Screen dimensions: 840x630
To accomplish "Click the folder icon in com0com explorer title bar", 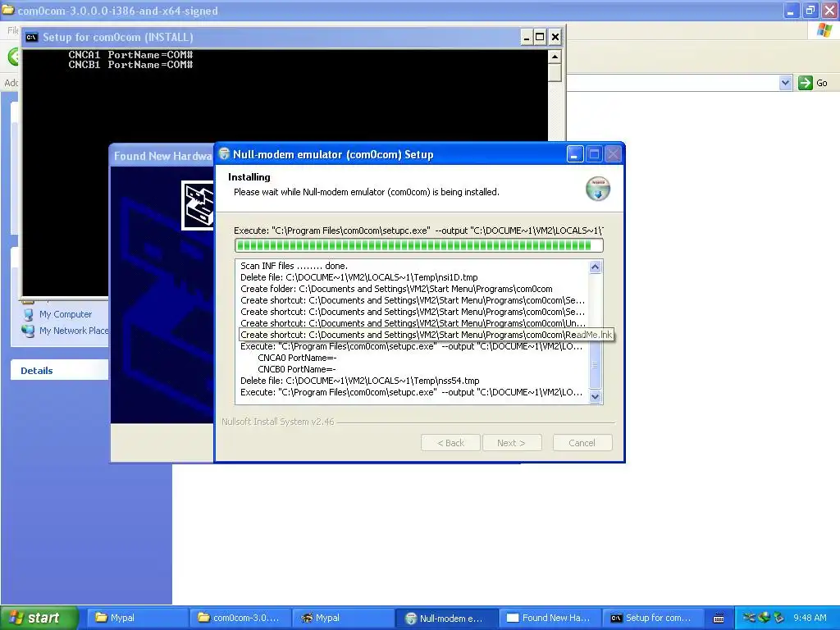I will pyautogui.click(x=8, y=10).
